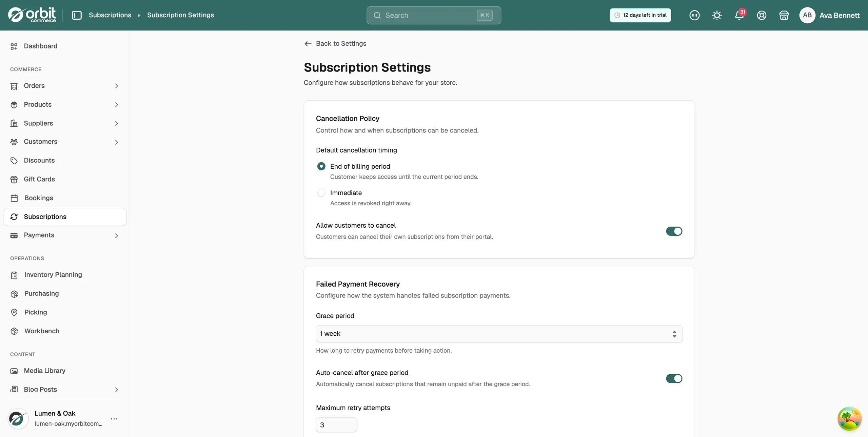
Task: Expand the Payments submenu chevron
Action: (x=116, y=236)
